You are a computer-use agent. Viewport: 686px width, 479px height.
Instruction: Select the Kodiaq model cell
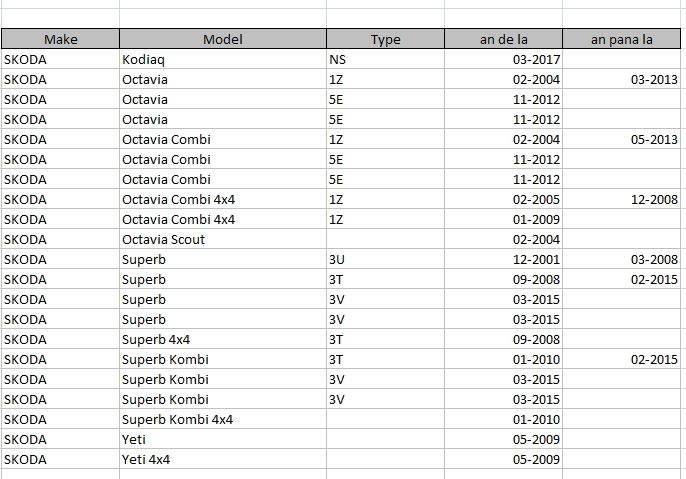(222, 59)
